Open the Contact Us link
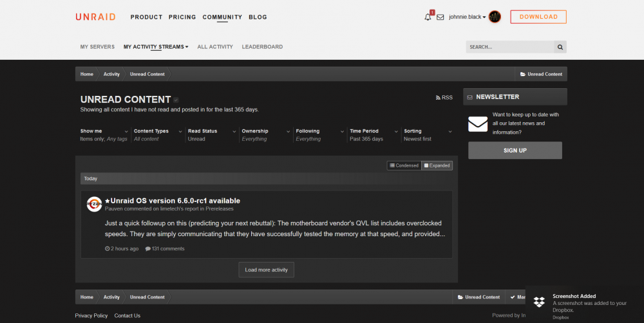 coord(127,316)
